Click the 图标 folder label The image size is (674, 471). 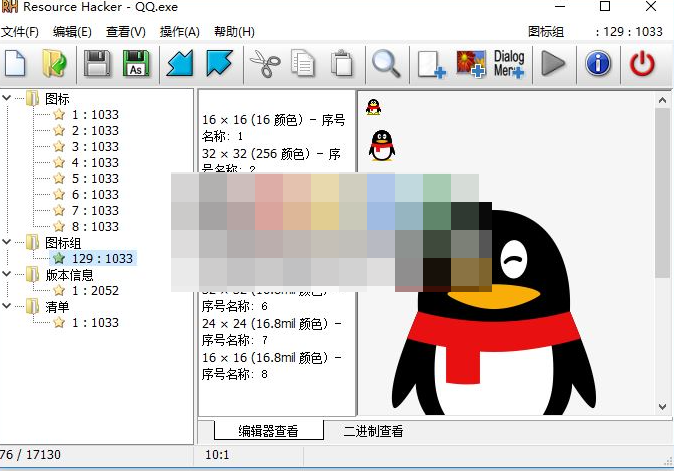point(57,98)
